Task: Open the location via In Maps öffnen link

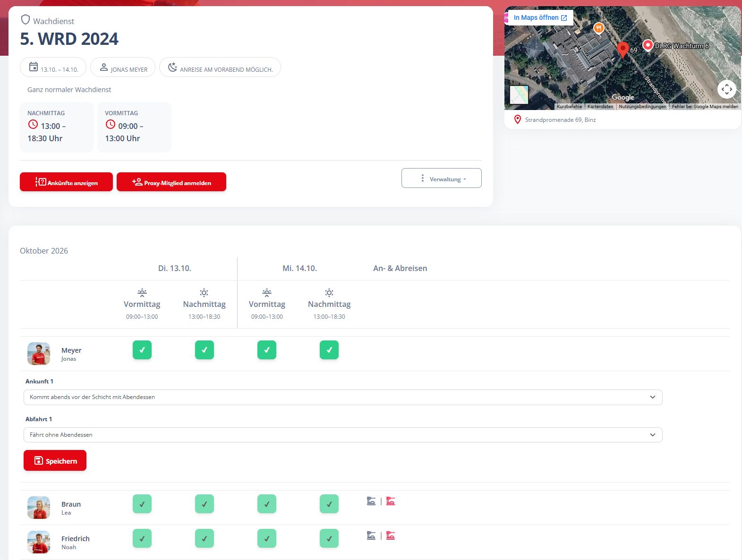Action: (x=540, y=17)
